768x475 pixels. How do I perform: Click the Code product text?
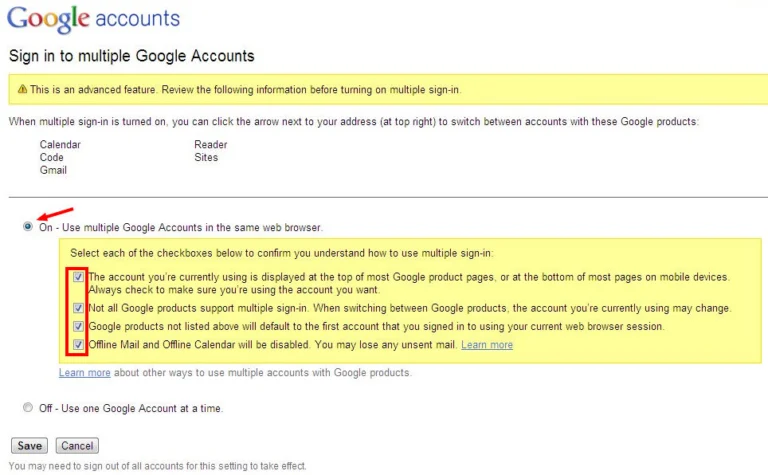pyautogui.click(x=51, y=157)
